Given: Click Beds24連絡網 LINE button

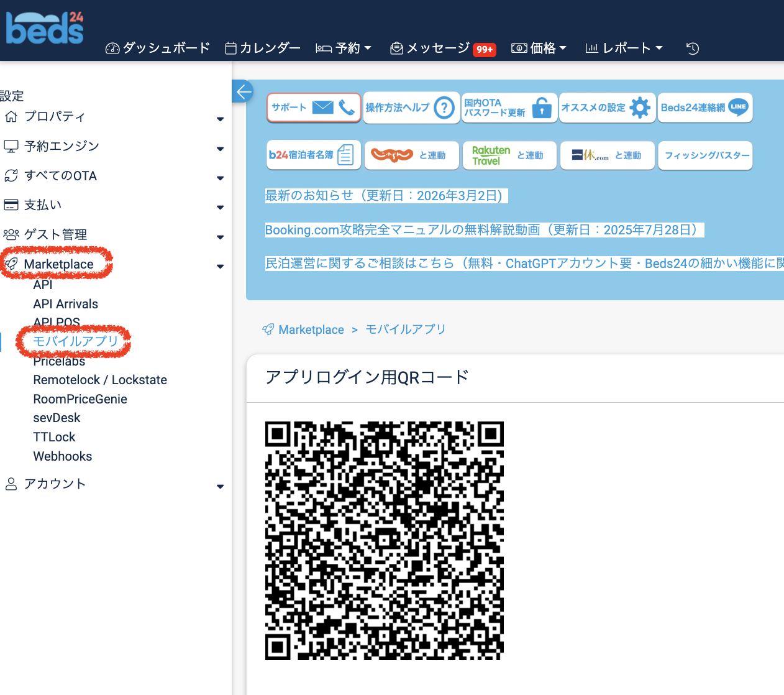Looking at the screenshot, I should tap(704, 108).
